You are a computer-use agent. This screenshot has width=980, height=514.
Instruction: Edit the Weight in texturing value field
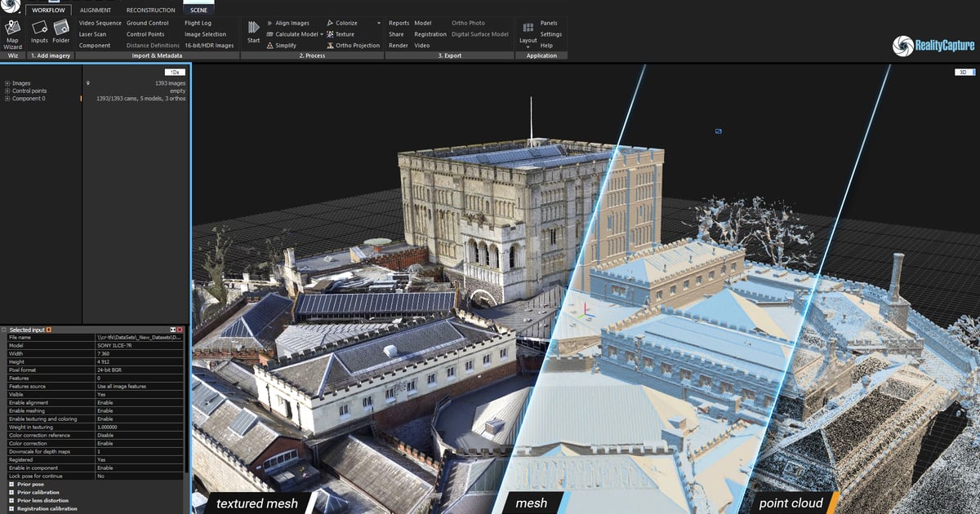(x=131, y=428)
